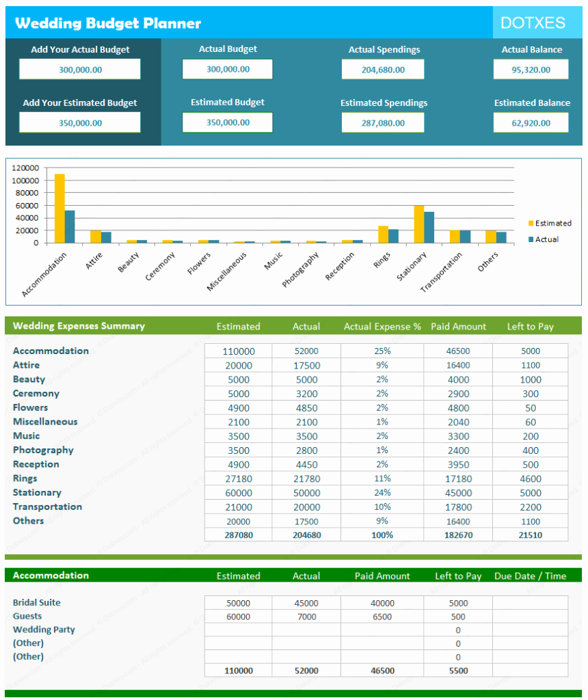Image resolution: width=588 pixels, height=700 pixels.
Task: Select the Accommodation summary row label
Action: click(x=51, y=351)
